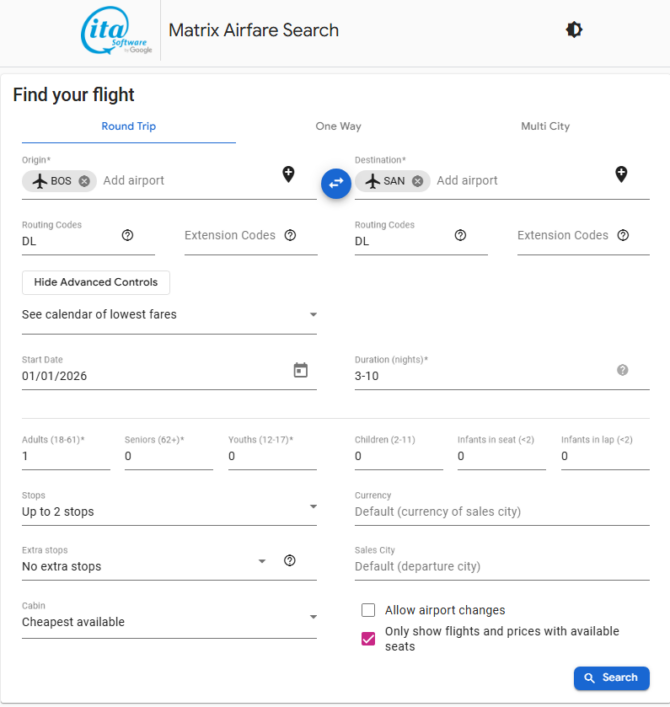Switch to the One Way tab
The height and width of the screenshot is (707, 670).
[x=338, y=127]
